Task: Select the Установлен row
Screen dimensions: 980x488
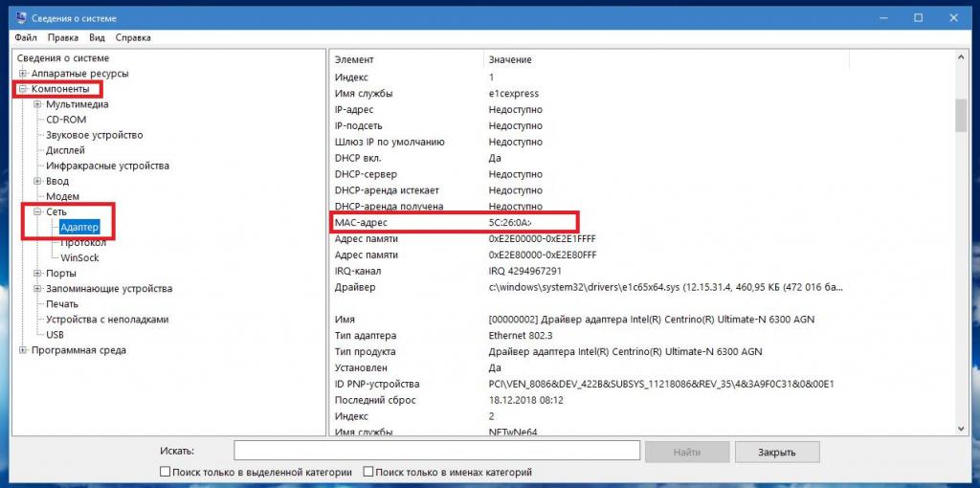Action: [x=588, y=368]
